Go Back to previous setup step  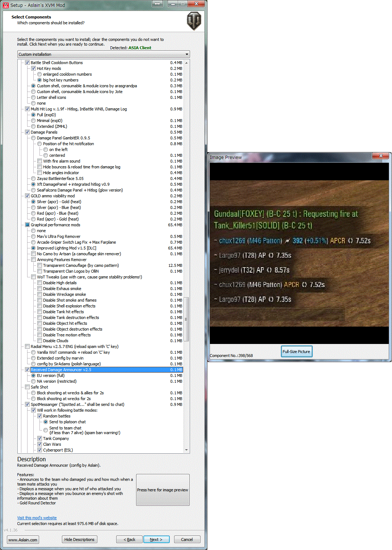tap(129, 539)
